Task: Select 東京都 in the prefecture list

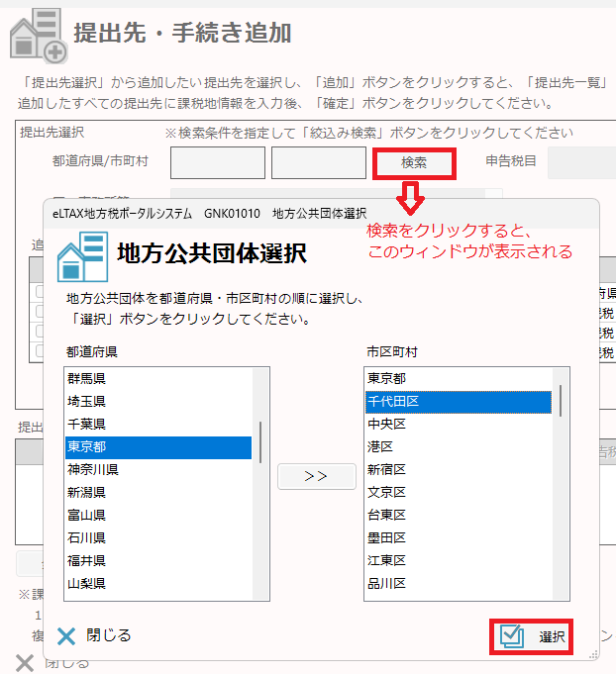Action: coord(158,447)
